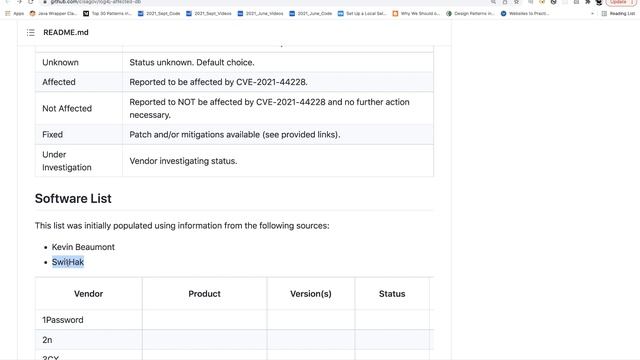Click 'This list was initially populated' paragraph
The height and width of the screenshot is (360, 640).
(182, 226)
